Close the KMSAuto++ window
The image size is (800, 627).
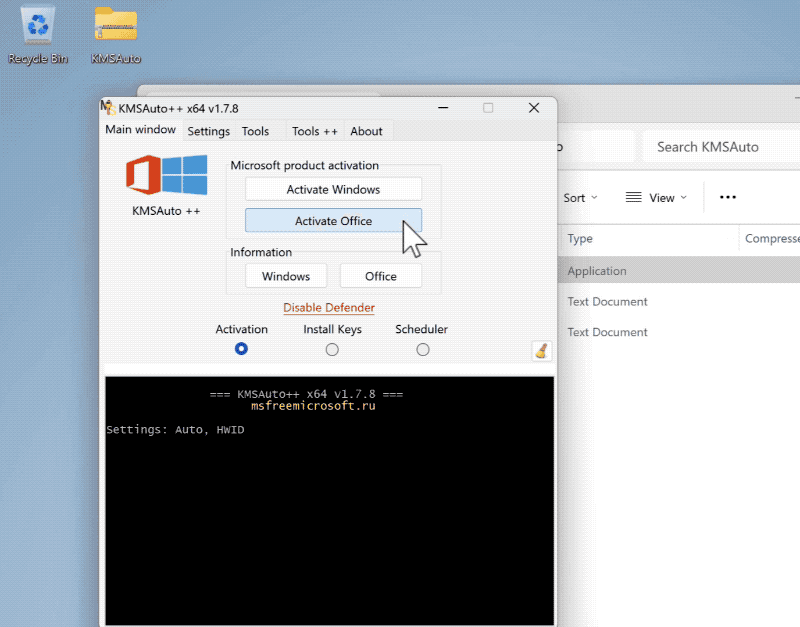click(x=534, y=108)
